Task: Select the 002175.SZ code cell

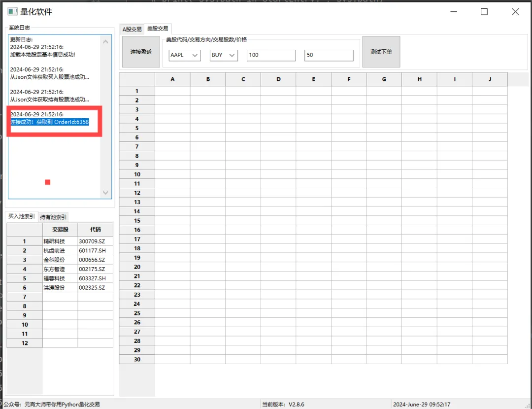Action: coord(96,269)
